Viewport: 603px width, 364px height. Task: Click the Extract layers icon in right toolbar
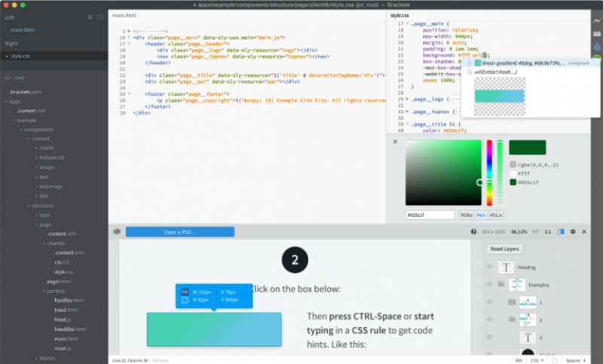596,47
